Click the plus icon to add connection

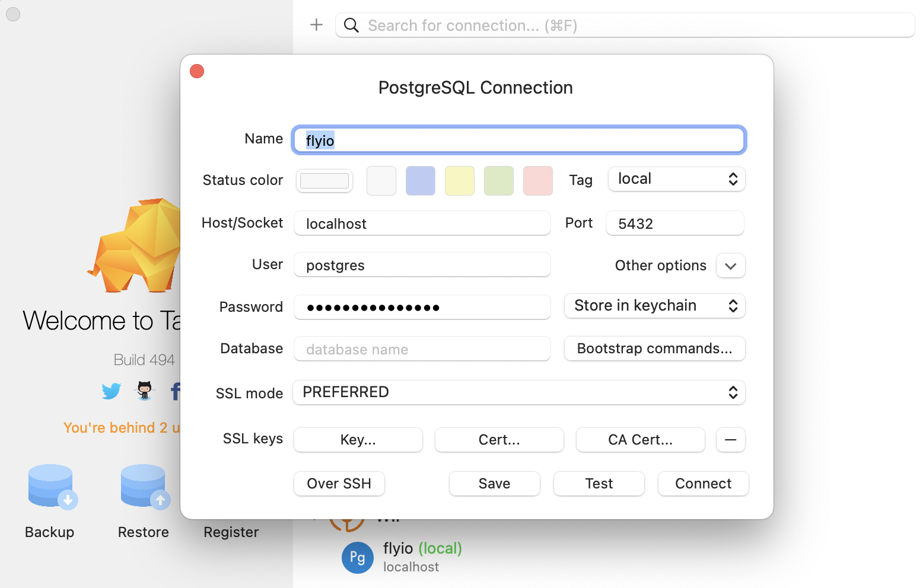[316, 25]
